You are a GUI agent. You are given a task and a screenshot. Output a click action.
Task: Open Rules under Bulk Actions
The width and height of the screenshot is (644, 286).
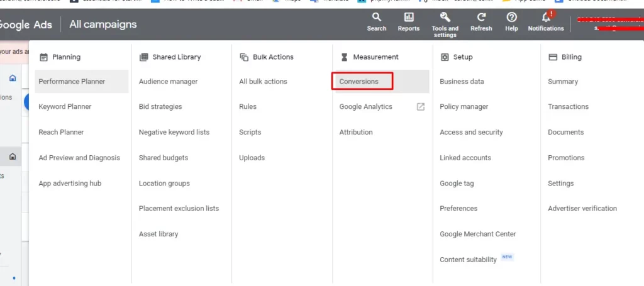click(248, 107)
